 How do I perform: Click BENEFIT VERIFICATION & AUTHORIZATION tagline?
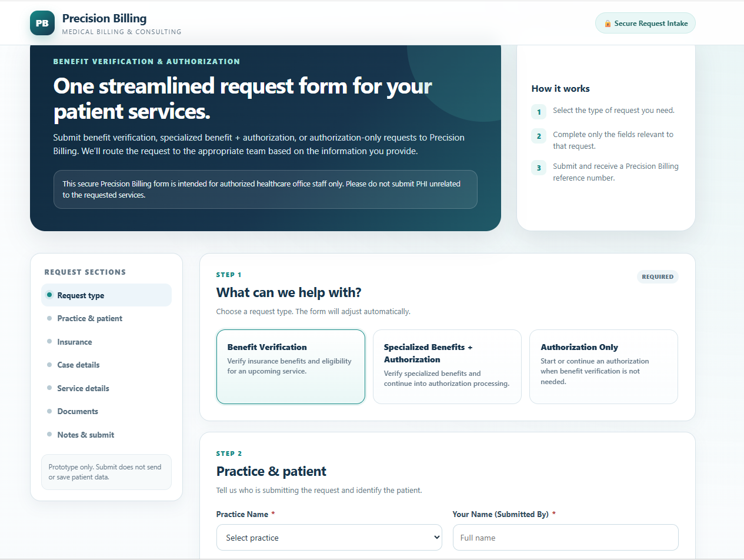click(x=146, y=61)
